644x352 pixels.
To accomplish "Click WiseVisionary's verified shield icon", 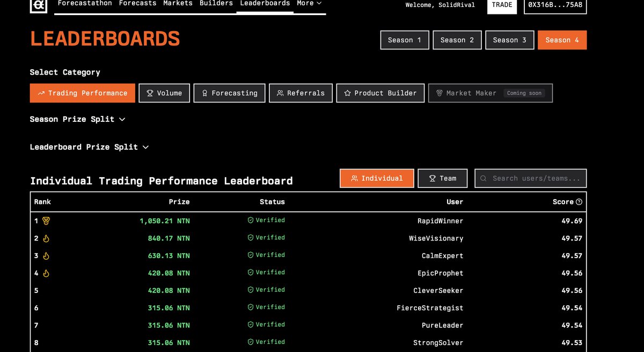I will pyautogui.click(x=250, y=238).
